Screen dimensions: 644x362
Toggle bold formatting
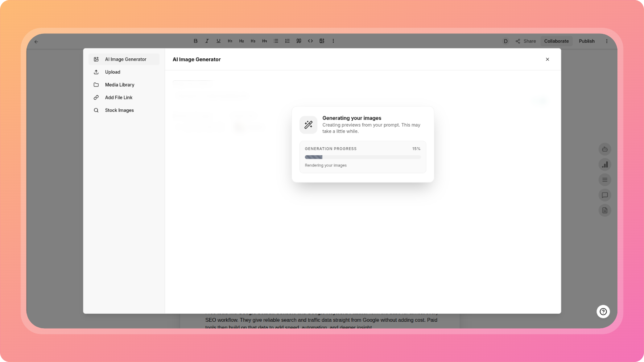196,41
